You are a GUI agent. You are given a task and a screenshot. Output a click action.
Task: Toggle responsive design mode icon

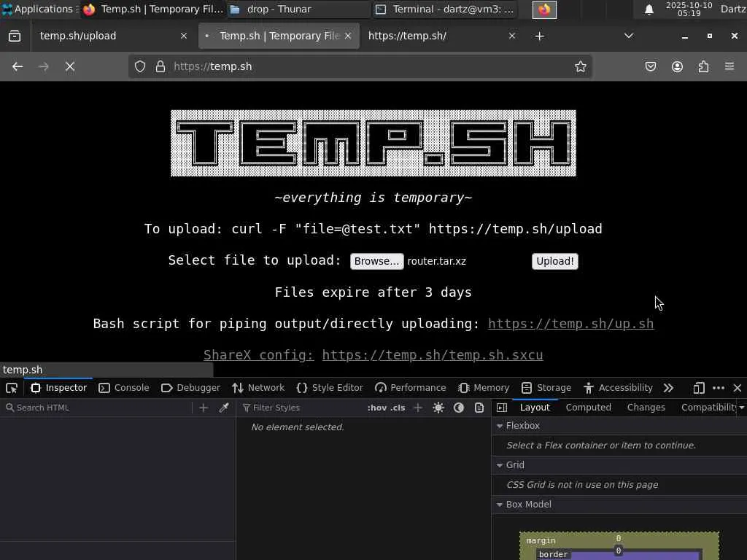click(699, 388)
